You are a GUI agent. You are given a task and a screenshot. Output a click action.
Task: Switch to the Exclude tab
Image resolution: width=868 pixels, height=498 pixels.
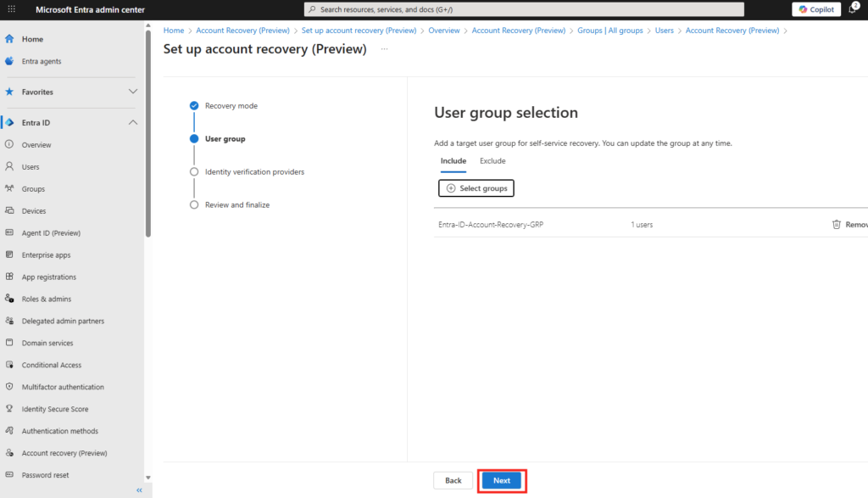click(492, 161)
